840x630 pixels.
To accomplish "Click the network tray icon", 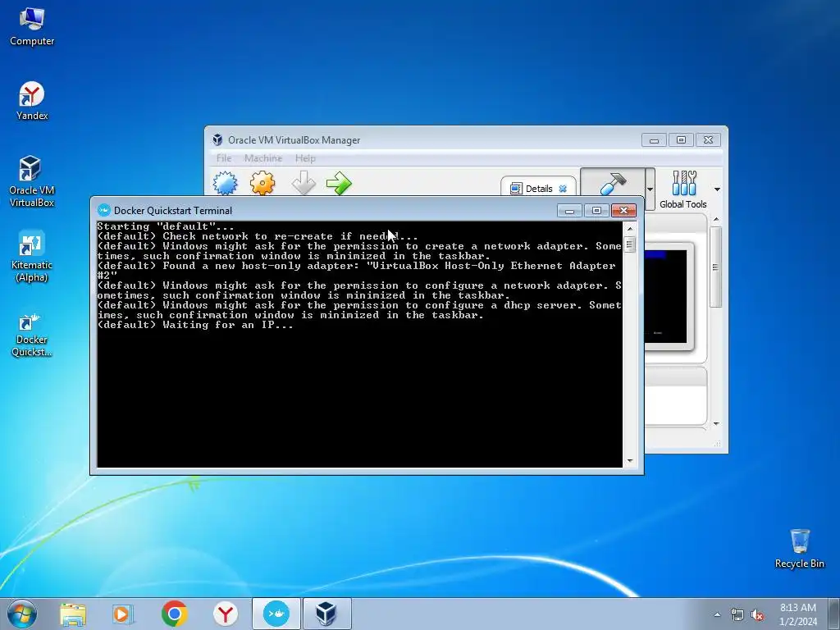I will pos(737,615).
